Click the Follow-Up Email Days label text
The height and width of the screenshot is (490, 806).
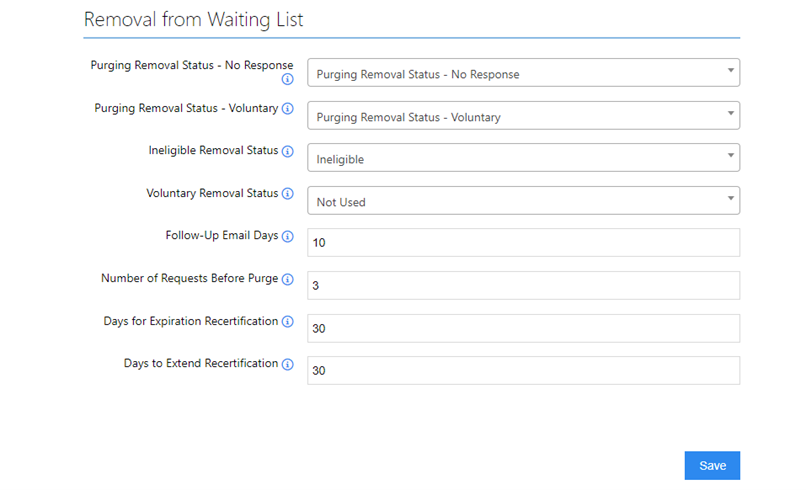[221, 236]
